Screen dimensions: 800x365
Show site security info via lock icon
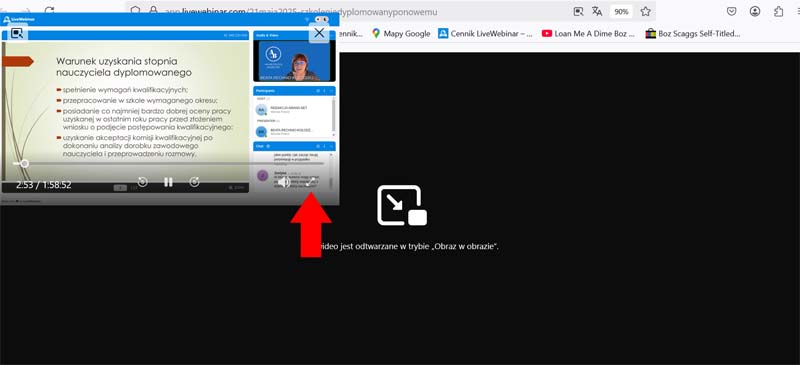(153, 11)
